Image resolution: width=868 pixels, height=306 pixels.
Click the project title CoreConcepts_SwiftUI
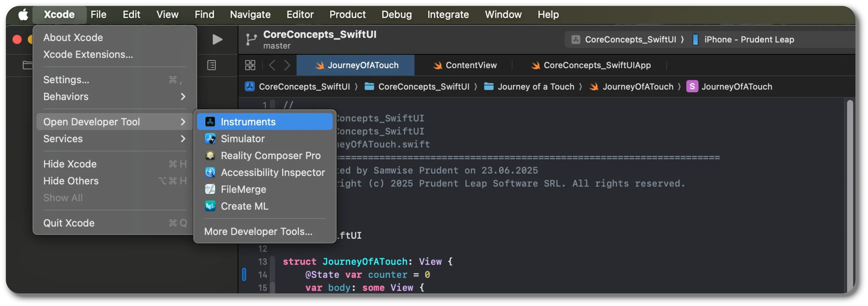pyautogui.click(x=319, y=34)
